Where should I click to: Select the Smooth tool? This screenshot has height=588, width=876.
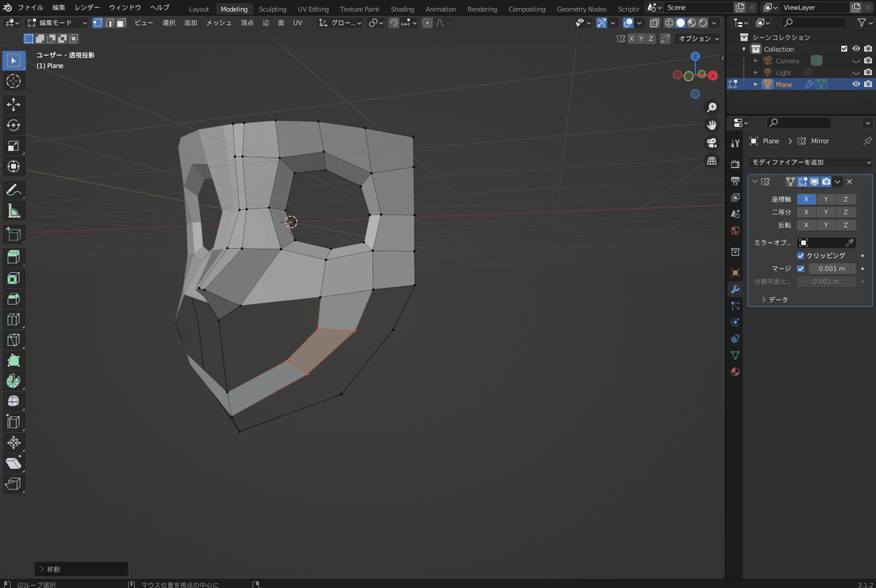pyautogui.click(x=14, y=401)
